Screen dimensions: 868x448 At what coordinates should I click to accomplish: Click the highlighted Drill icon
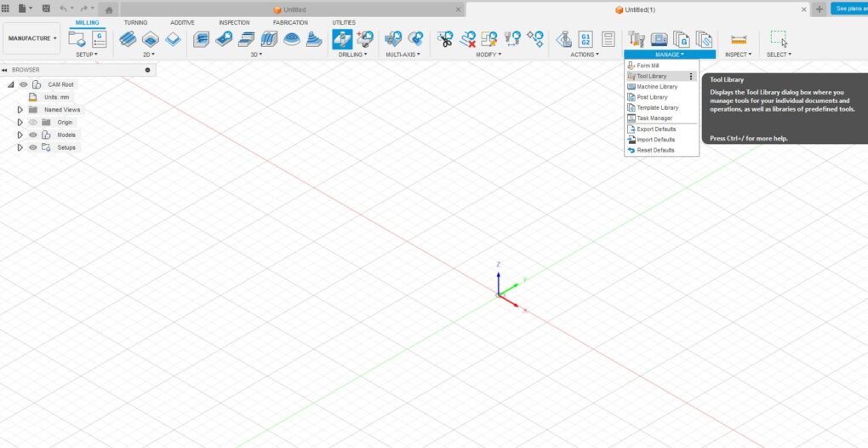(342, 39)
